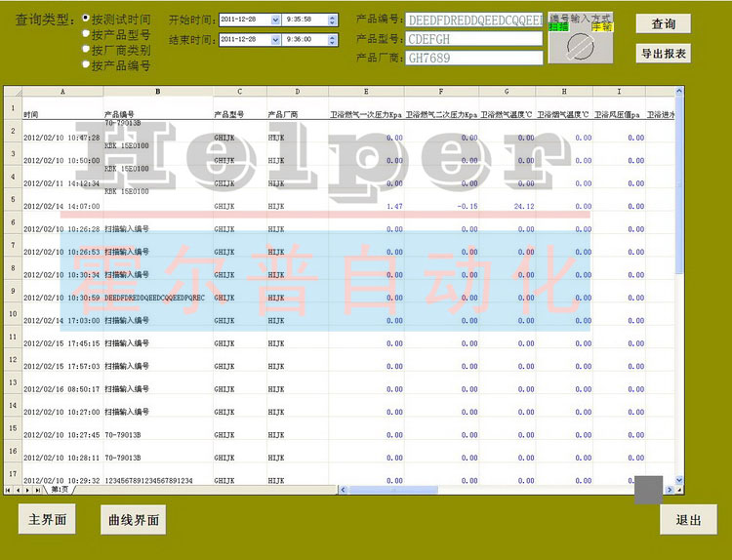Select column C header
732x560 pixels.
point(240,92)
